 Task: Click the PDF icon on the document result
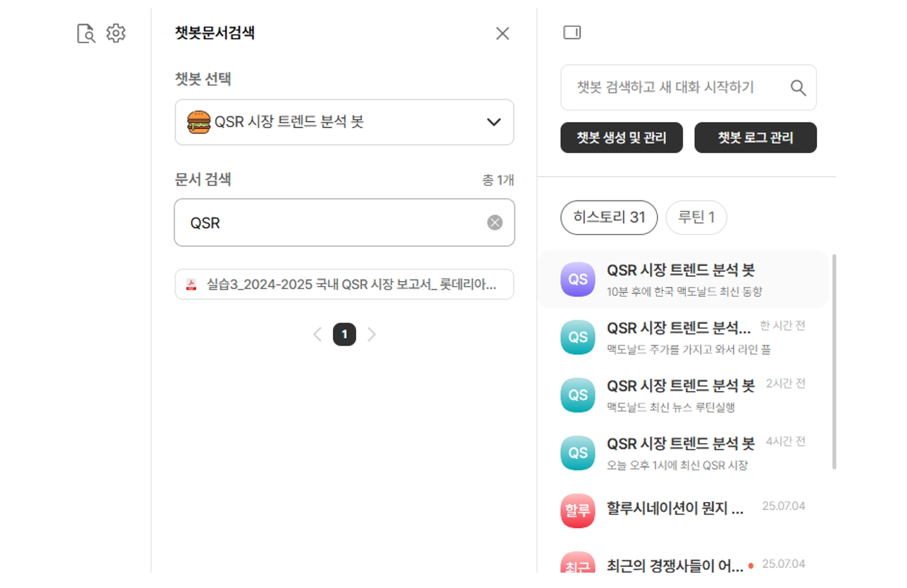pos(192,285)
